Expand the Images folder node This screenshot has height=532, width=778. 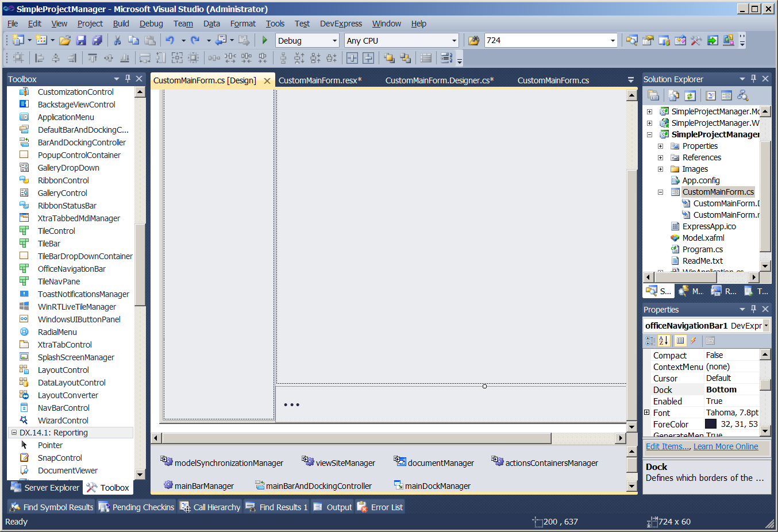point(660,169)
